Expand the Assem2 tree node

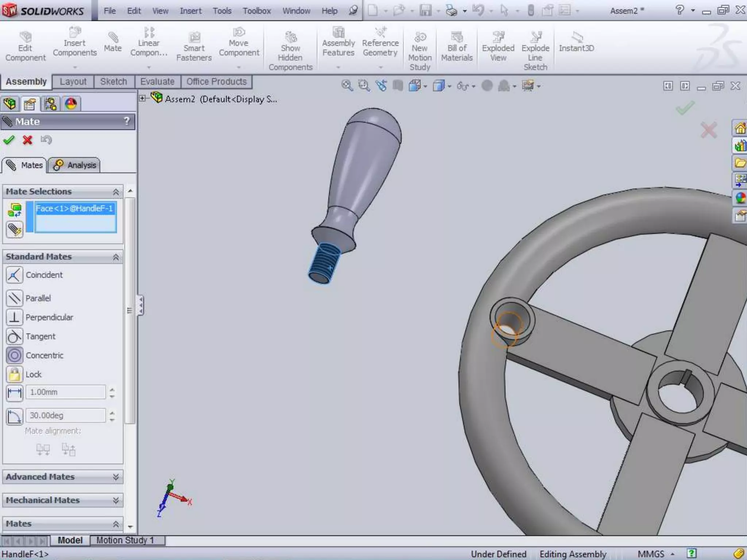click(143, 98)
